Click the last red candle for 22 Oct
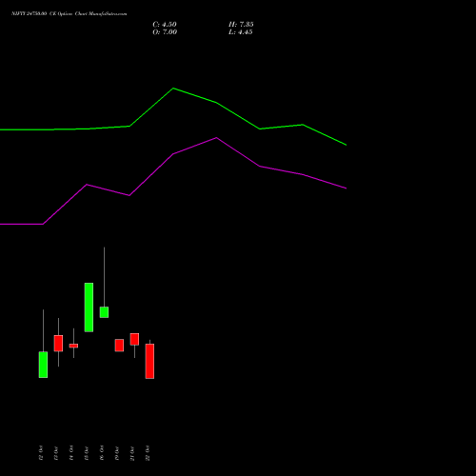 149,361
